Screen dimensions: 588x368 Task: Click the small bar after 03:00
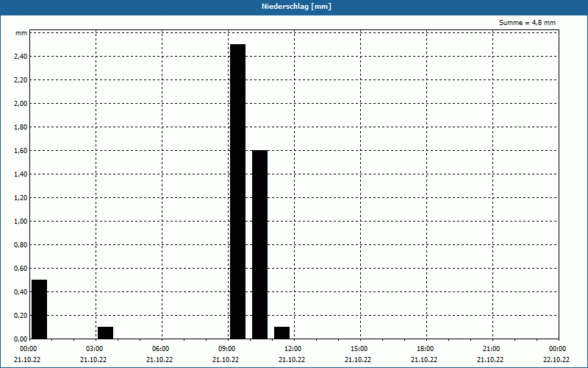pos(105,333)
